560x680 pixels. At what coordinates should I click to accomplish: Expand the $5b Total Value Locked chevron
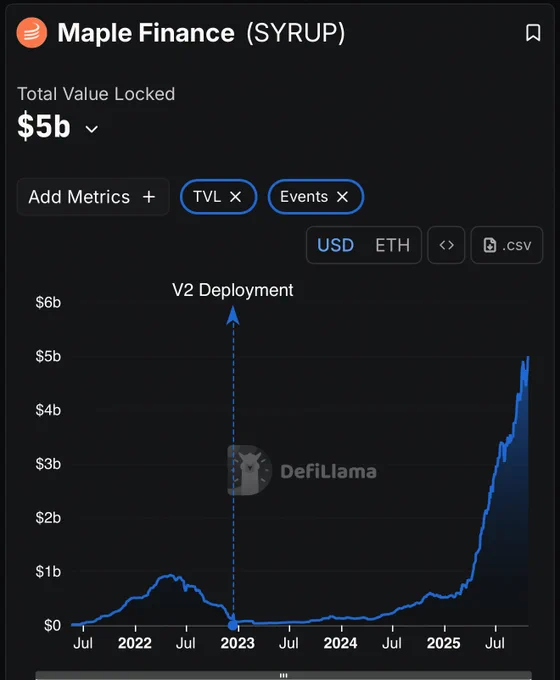(92, 129)
